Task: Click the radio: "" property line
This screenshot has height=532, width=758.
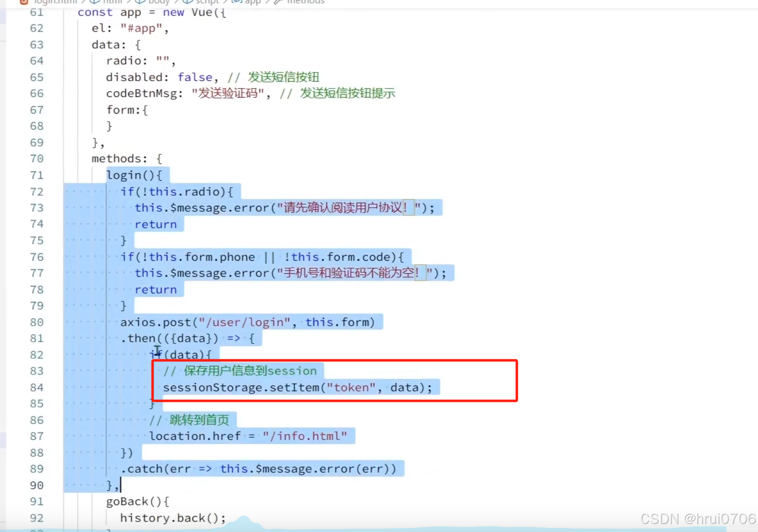Action: pos(141,61)
